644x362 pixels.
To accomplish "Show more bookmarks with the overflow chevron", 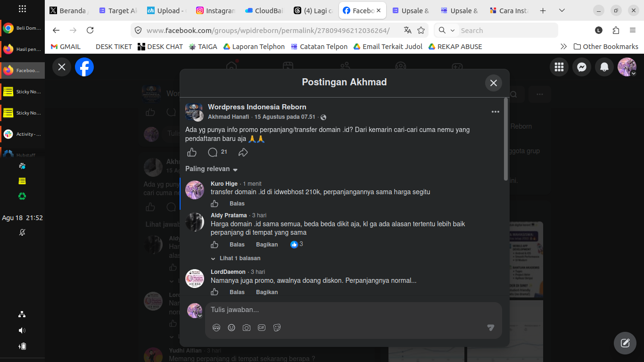I will 563,47.
